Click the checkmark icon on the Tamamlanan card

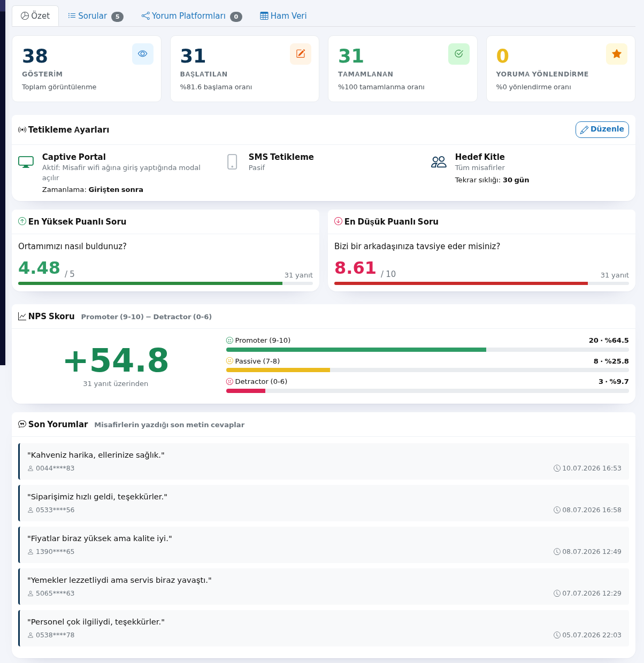tap(459, 54)
